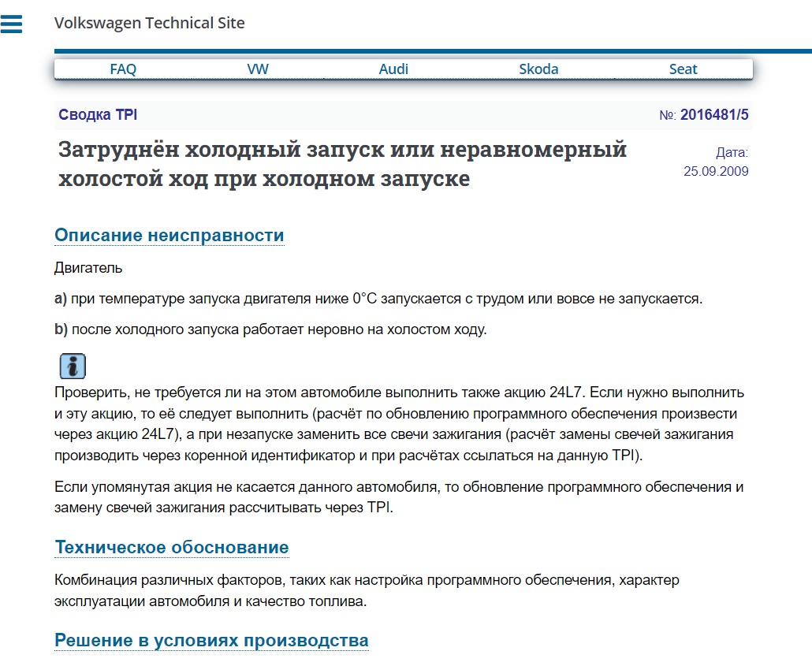Click the Volkswagen Technical Site title

coord(149,24)
